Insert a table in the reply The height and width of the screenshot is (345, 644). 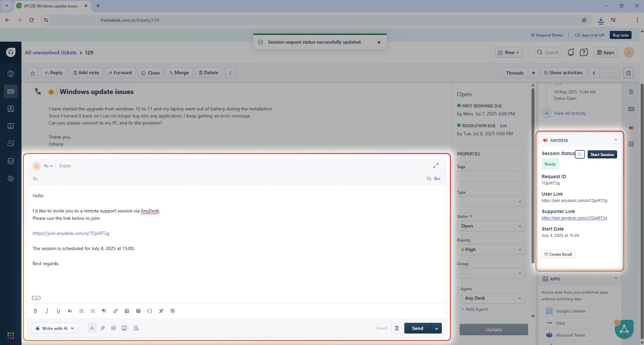point(138,311)
